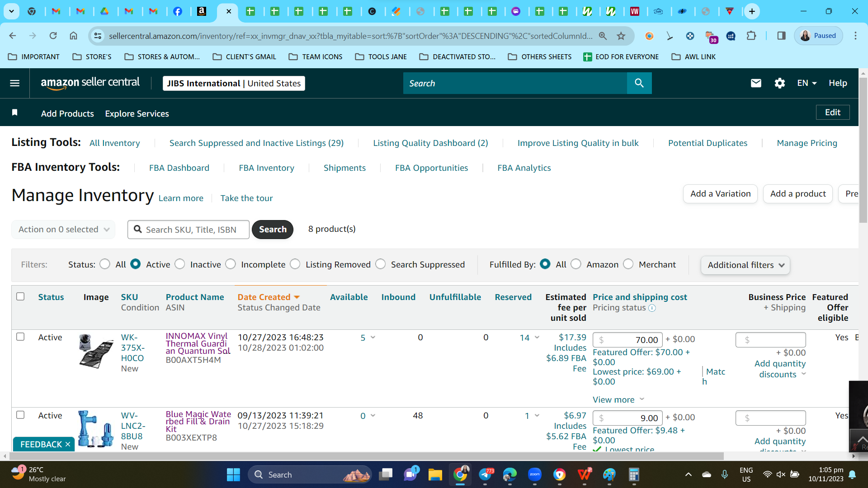Open the page zoom magnifier in address bar

click(603, 36)
